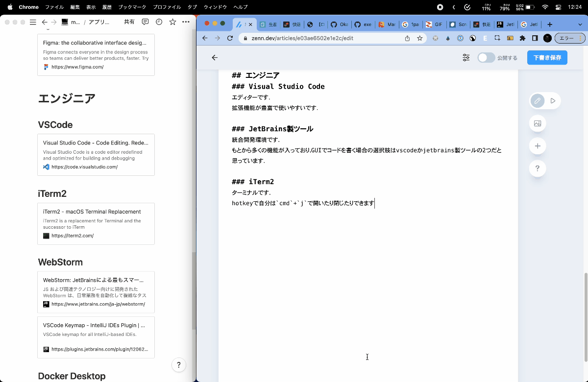This screenshot has height=382, width=588.
Task: Open Chrome tab search dropdown arrow
Action: click(580, 24)
